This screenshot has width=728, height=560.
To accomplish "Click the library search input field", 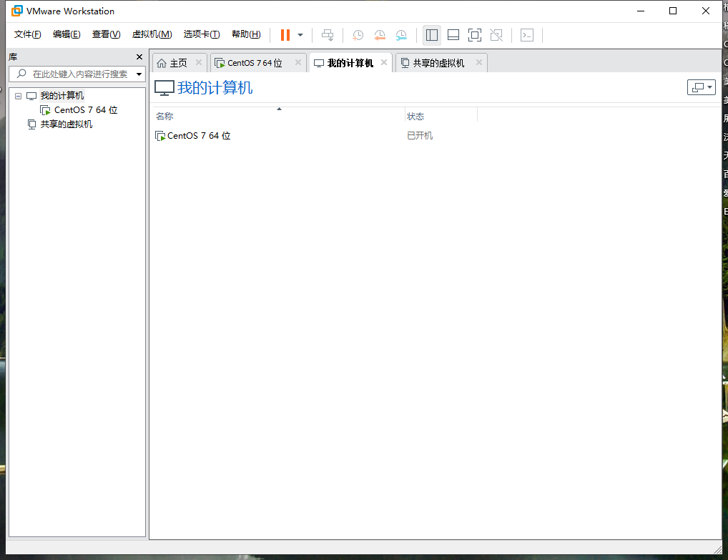I will point(79,74).
